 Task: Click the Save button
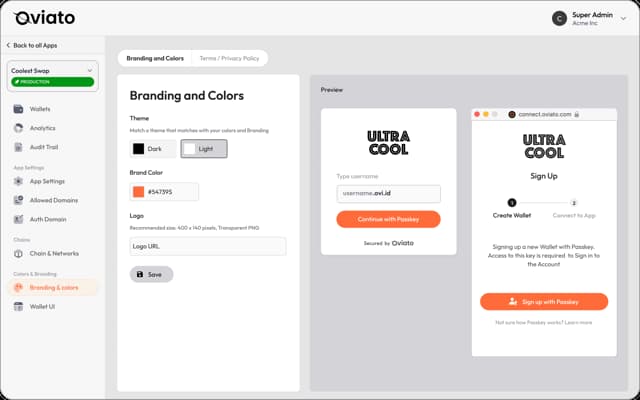click(151, 275)
